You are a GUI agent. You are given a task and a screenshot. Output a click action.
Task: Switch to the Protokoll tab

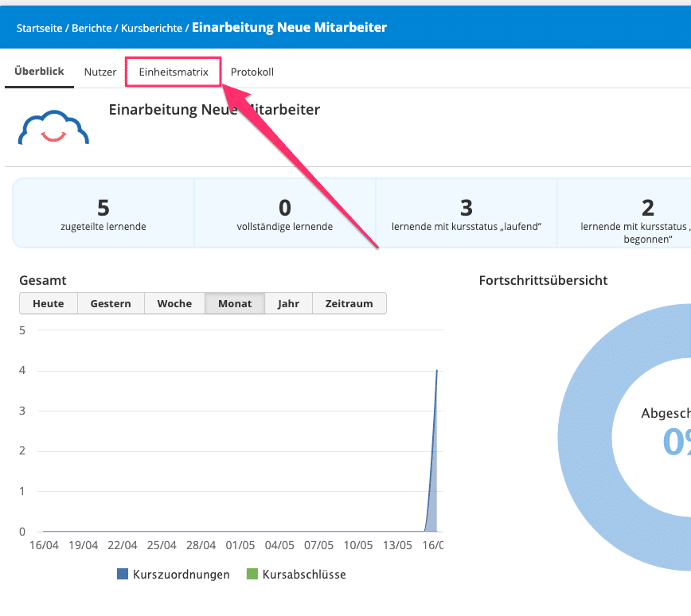252,72
